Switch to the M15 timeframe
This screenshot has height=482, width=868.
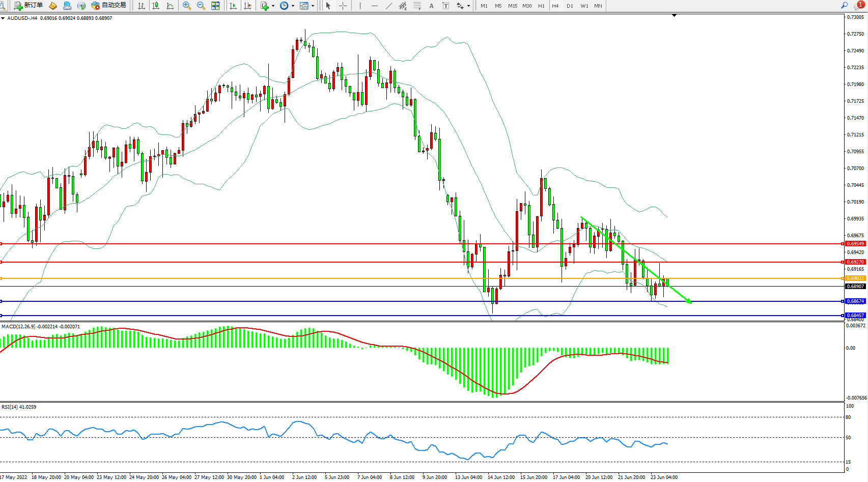[512, 6]
